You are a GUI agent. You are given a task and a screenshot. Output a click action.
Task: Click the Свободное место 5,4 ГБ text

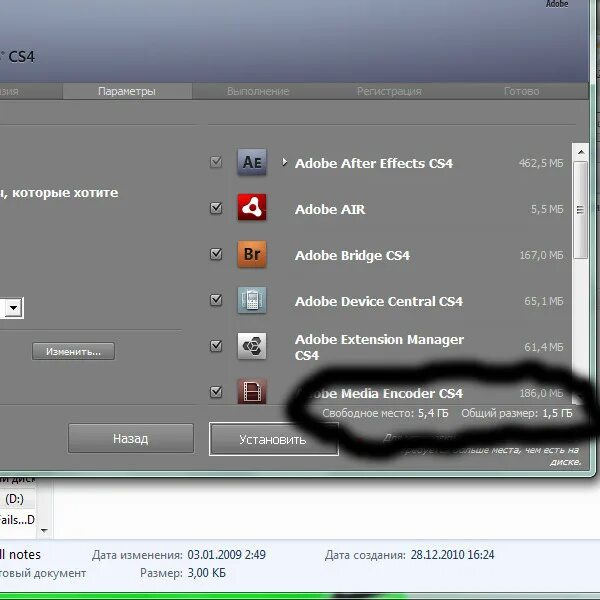(385, 413)
